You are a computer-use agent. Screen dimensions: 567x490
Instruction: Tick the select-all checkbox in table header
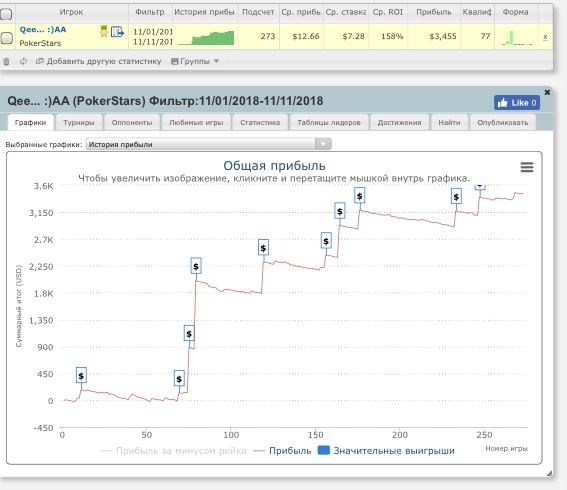point(6,14)
